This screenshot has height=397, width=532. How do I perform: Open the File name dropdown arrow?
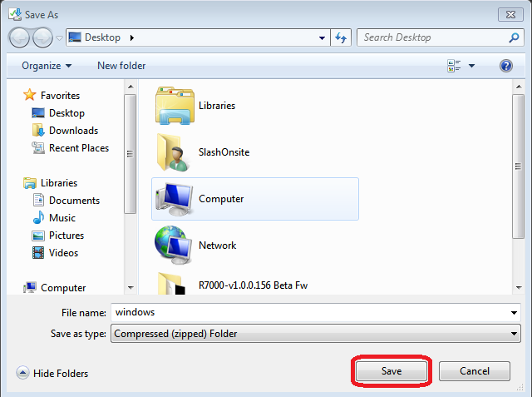[x=514, y=313]
